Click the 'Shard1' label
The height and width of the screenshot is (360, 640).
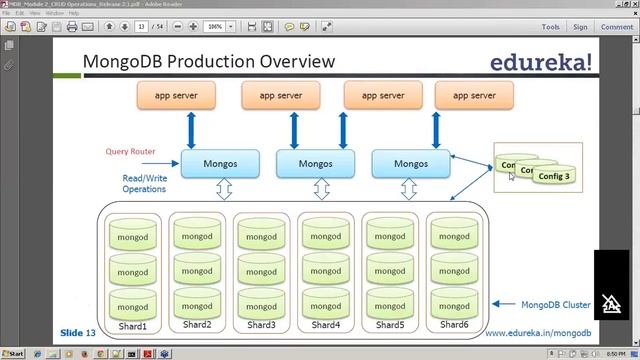tap(132, 326)
